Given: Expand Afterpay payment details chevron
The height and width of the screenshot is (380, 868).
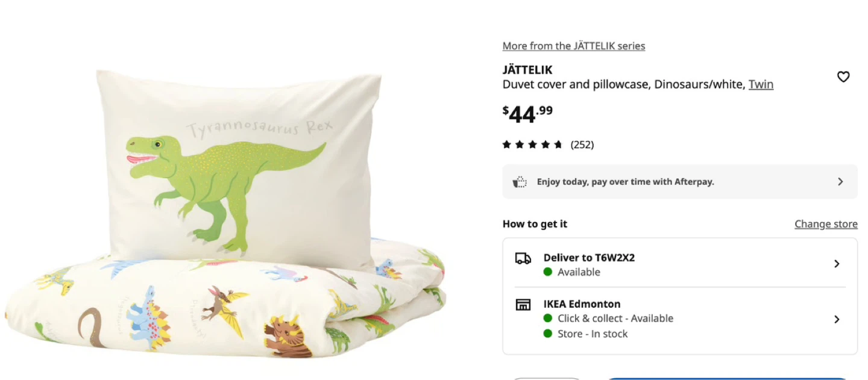Looking at the screenshot, I should [x=840, y=182].
